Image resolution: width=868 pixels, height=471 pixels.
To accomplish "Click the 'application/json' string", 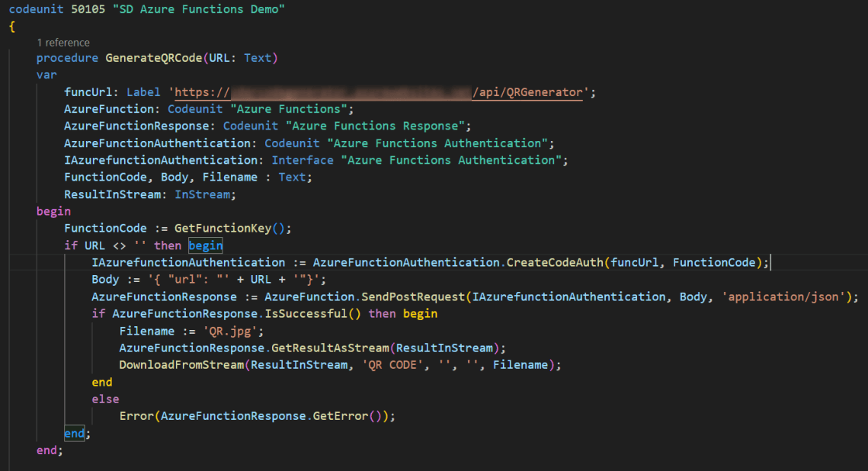I will pyautogui.click(x=783, y=297).
